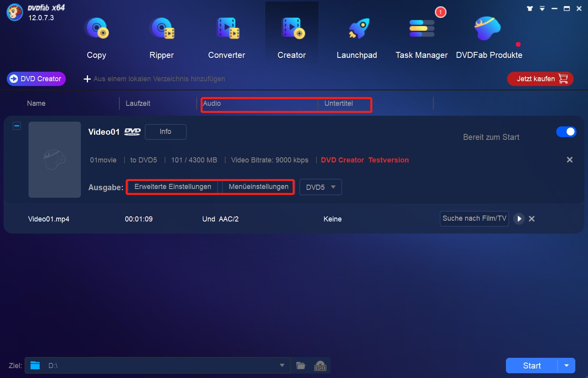Click the shirt skin icon in title bar

pyautogui.click(x=530, y=8)
